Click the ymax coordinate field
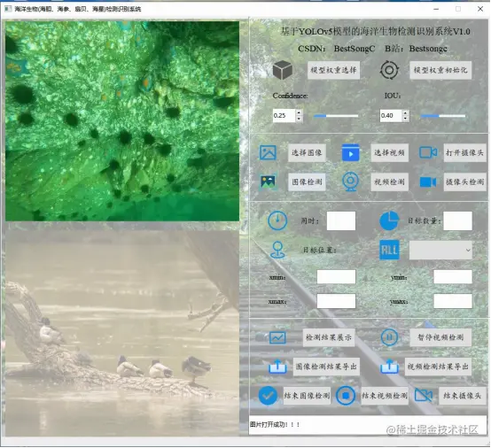This screenshot has height=448, width=491. (453, 301)
